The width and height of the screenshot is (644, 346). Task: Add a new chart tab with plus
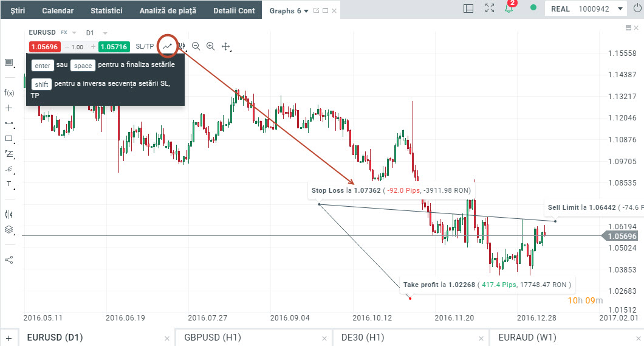click(9, 339)
